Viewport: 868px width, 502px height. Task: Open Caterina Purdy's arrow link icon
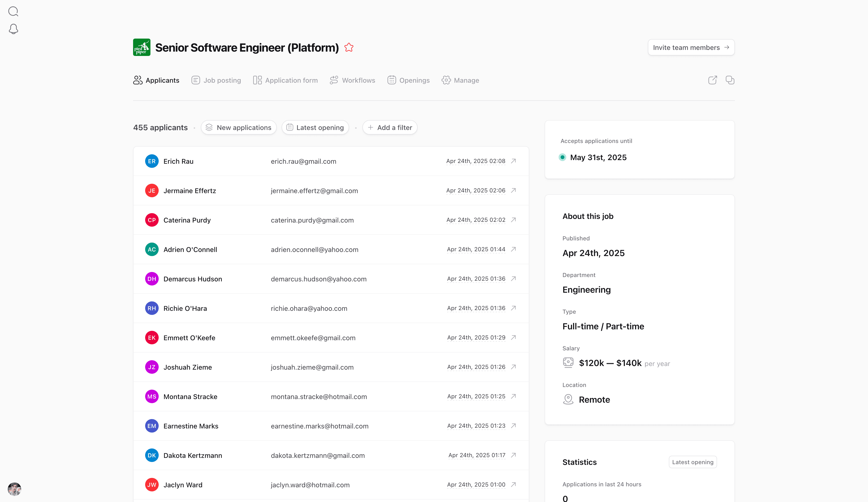pos(513,220)
